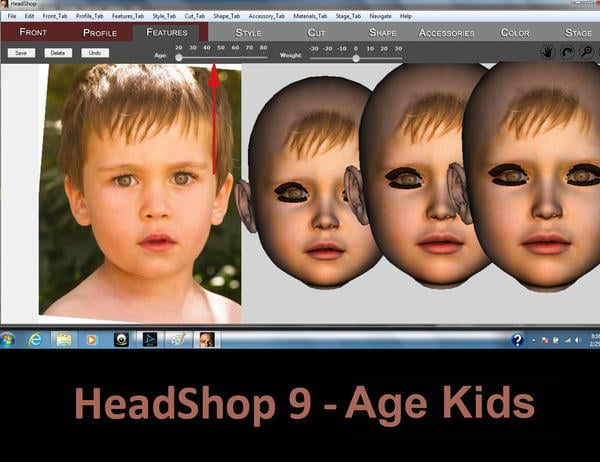Click the network signal tray icon
Screen dimensions: 600x462
coord(568,340)
